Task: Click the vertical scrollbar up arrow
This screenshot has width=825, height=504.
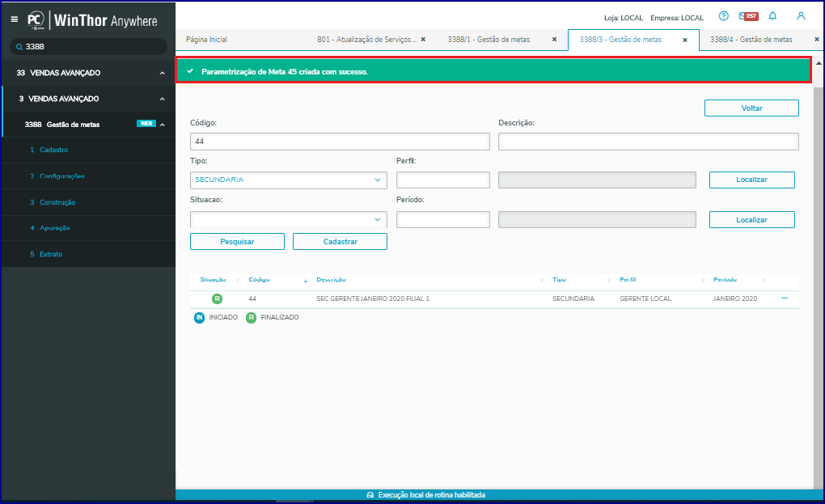Action: point(819,63)
